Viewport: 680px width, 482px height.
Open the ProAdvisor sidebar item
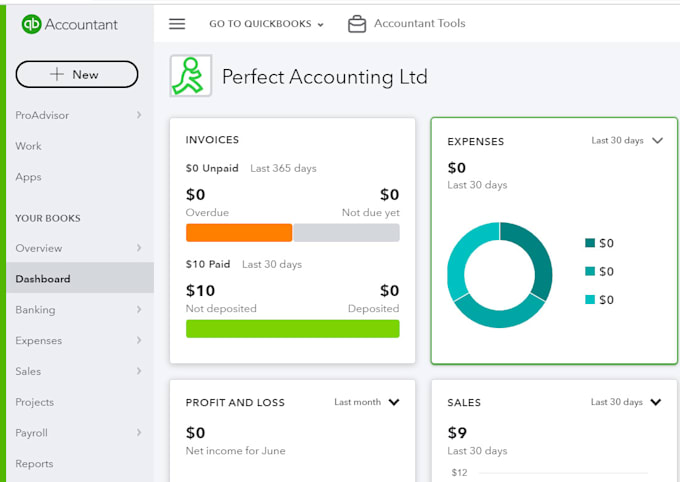click(x=42, y=115)
